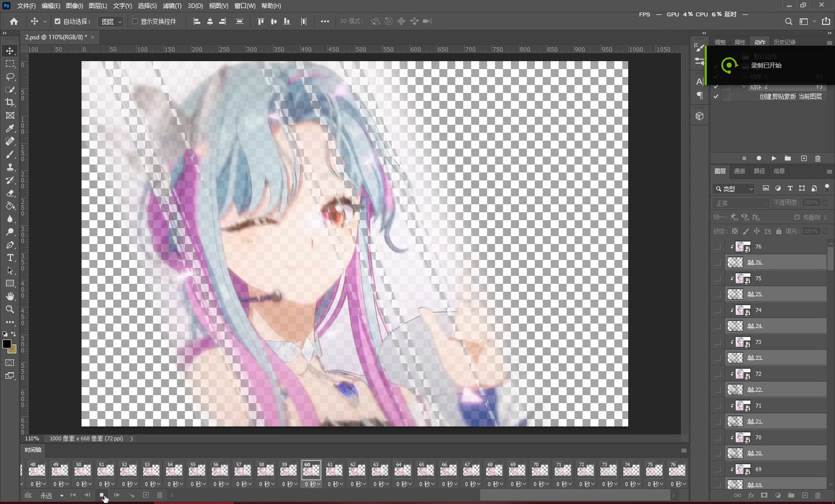Open the 正常 blend mode dropdown

741,203
